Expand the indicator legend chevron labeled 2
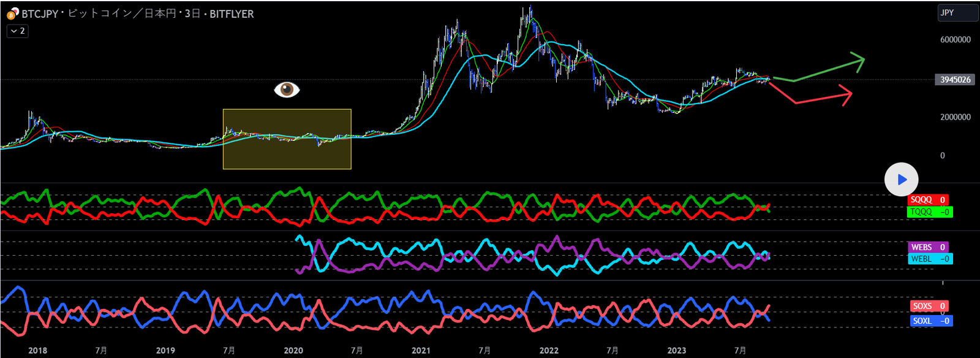 click(18, 31)
